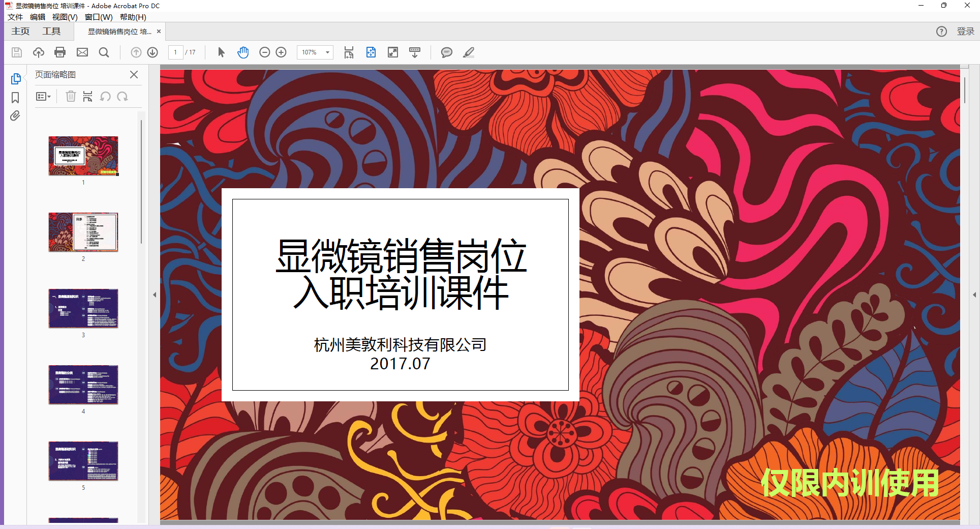Screen dimensions: 980x529
Task: Click the email envelope icon
Action: click(82, 52)
